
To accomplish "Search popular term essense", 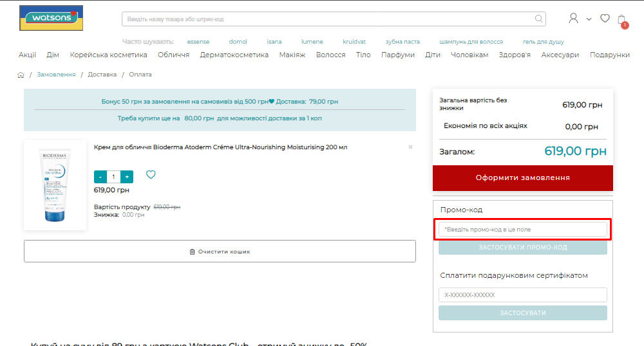I will (198, 42).
